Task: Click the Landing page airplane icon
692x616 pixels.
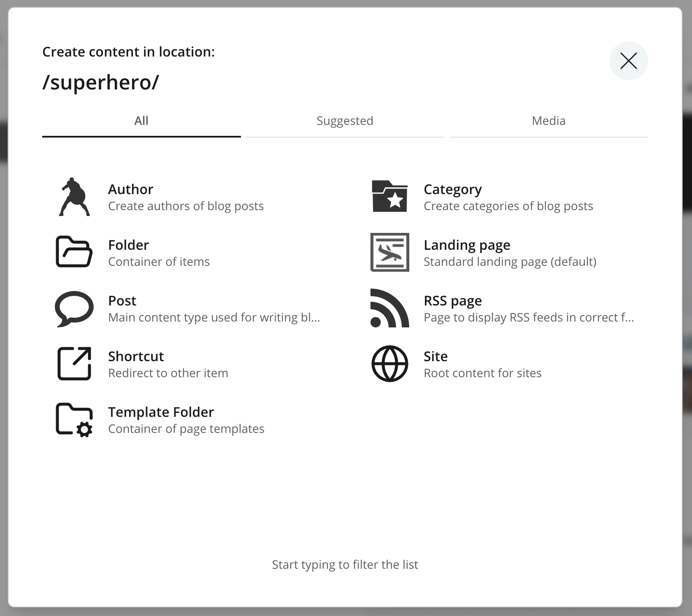Action: 390,252
